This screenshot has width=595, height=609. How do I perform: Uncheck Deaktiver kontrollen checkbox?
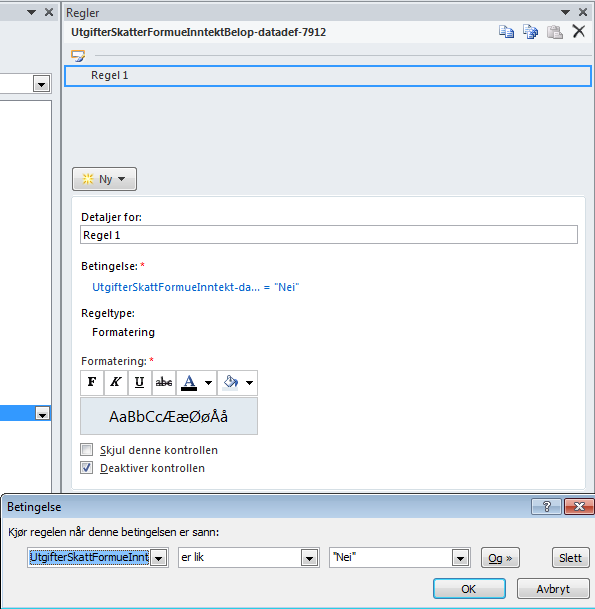[87, 468]
